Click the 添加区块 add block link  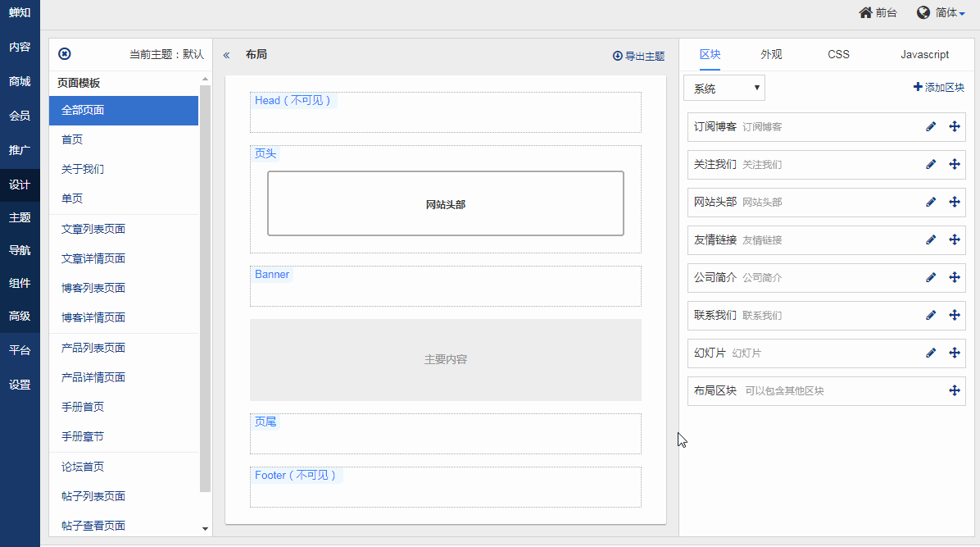(x=939, y=87)
